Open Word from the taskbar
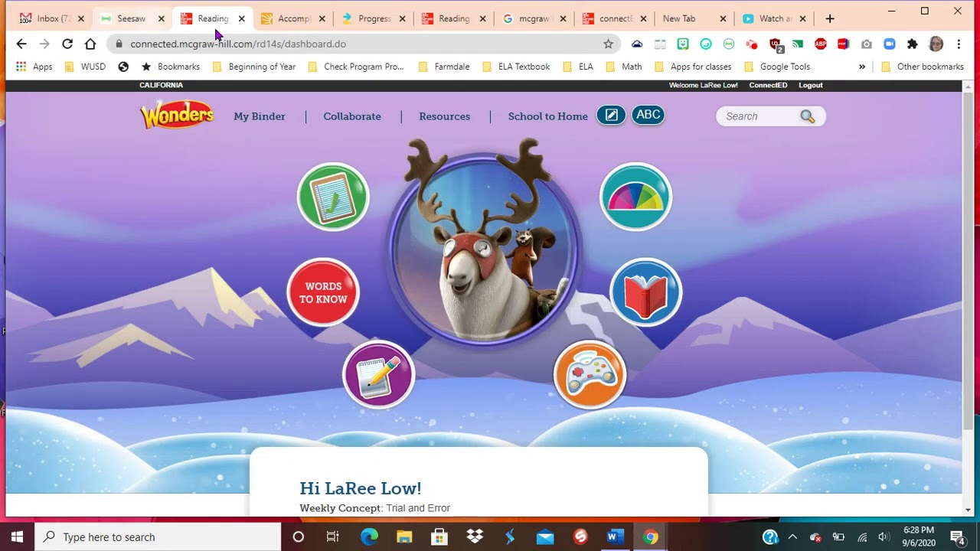The height and width of the screenshot is (551, 980). pos(616,536)
